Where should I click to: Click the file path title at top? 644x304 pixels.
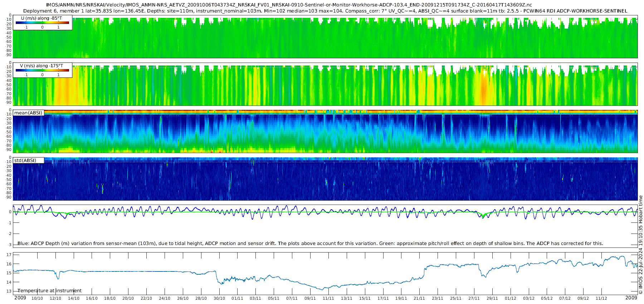click(289, 5)
